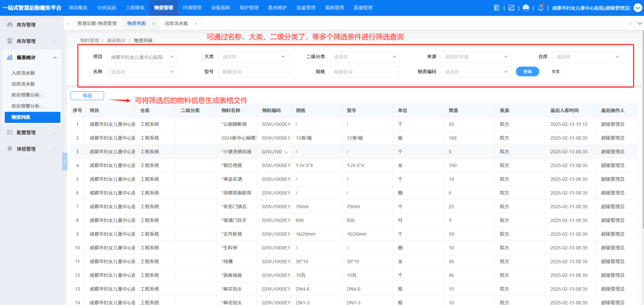Open the 二级分类 dropdown

click(x=364, y=57)
